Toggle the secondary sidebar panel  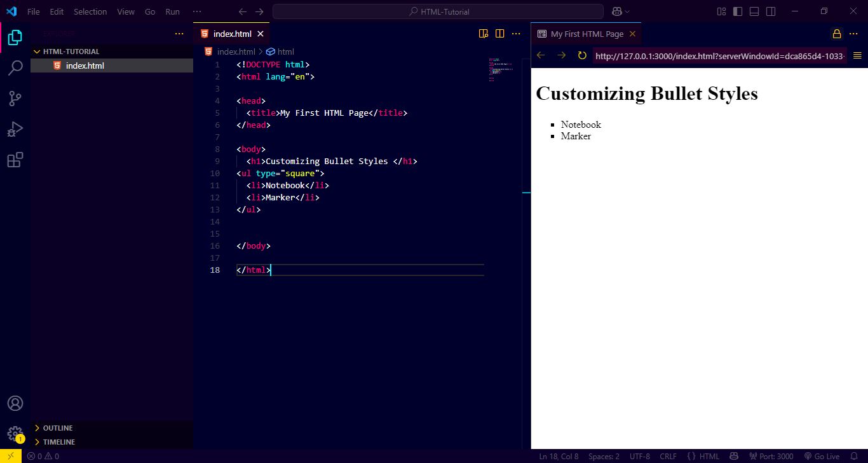pos(770,11)
